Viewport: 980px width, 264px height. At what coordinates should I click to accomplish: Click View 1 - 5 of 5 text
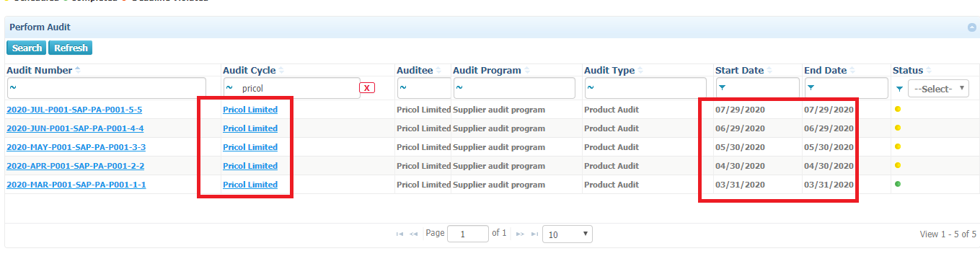click(948, 234)
